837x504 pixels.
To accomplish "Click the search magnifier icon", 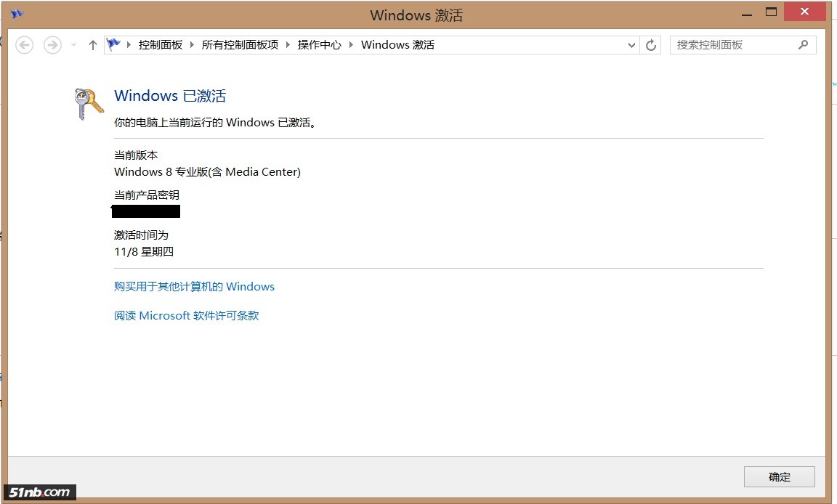I will [x=804, y=45].
